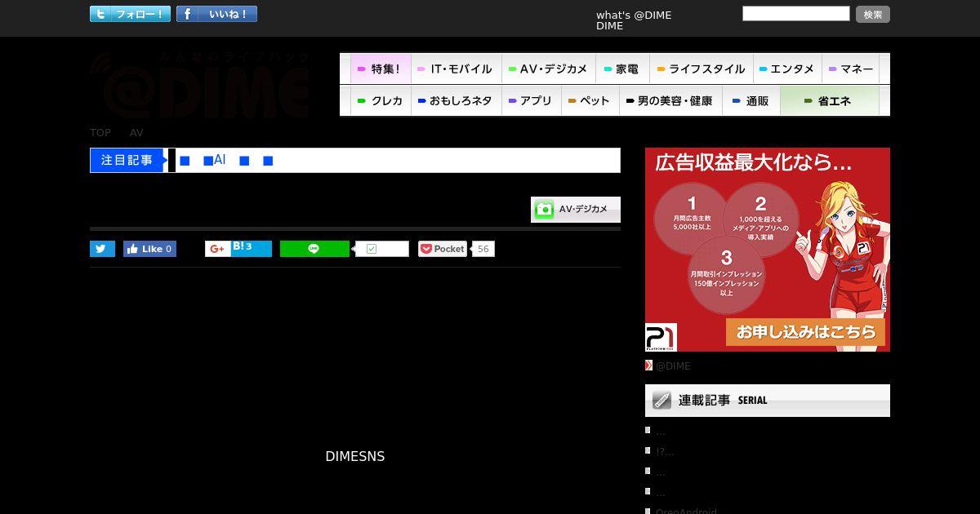Click the 注目記事 label

pos(128,160)
